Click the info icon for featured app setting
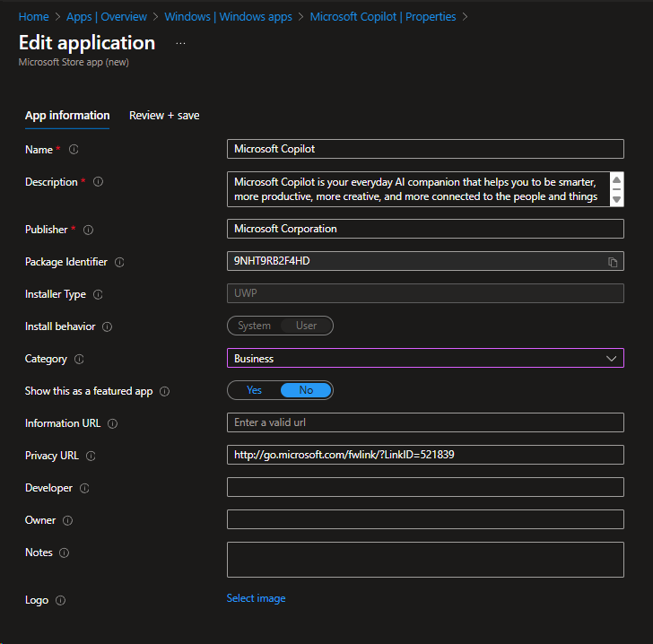The width and height of the screenshot is (653, 644). coord(165,391)
